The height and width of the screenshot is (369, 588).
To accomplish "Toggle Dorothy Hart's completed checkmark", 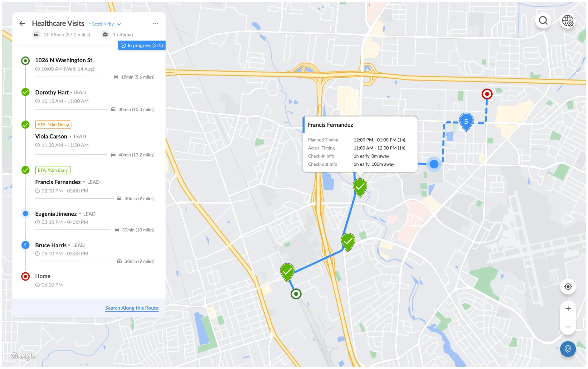I will click(25, 92).
